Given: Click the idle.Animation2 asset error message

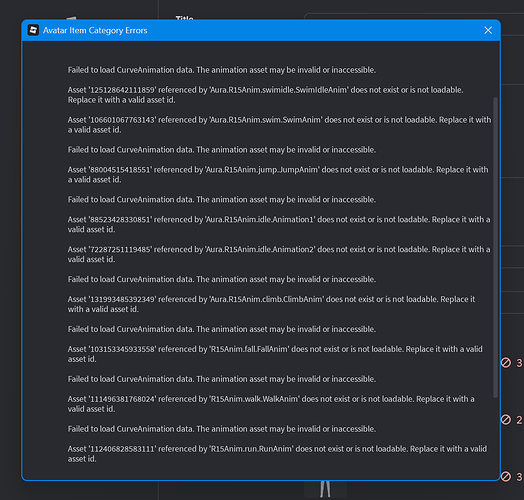Looking at the screenshot, I should (279, 254).
